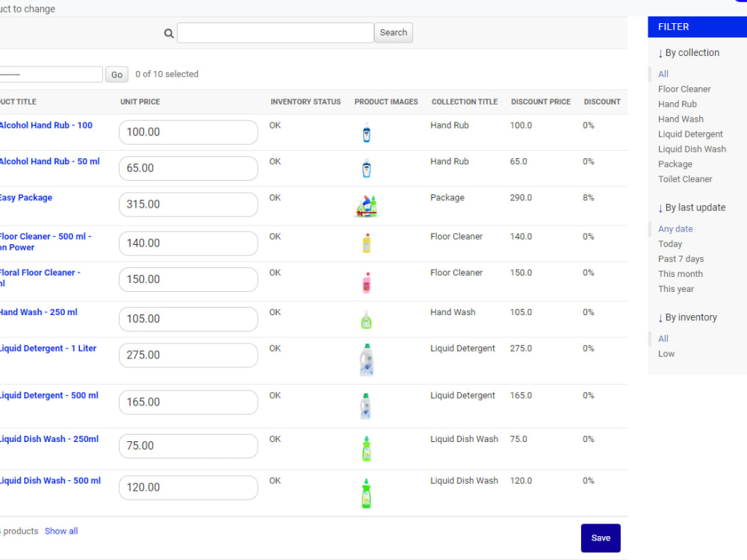Filter by Liquid Dish Wash collection

(x=692, y=149)
